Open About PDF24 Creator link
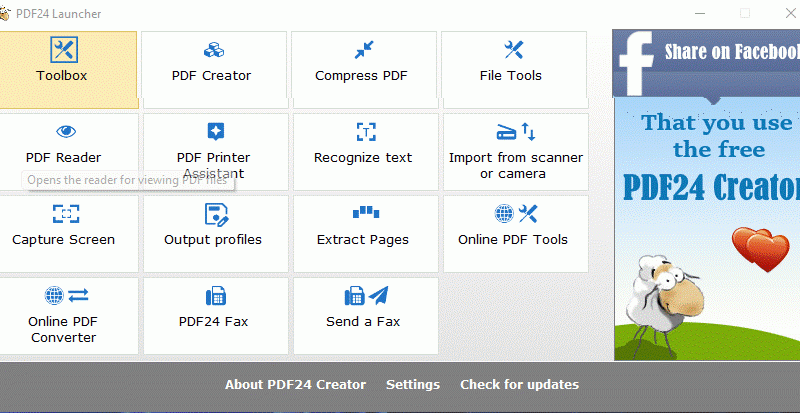The width and height of the screenshot is (800, 413). [x=295, y=385]
